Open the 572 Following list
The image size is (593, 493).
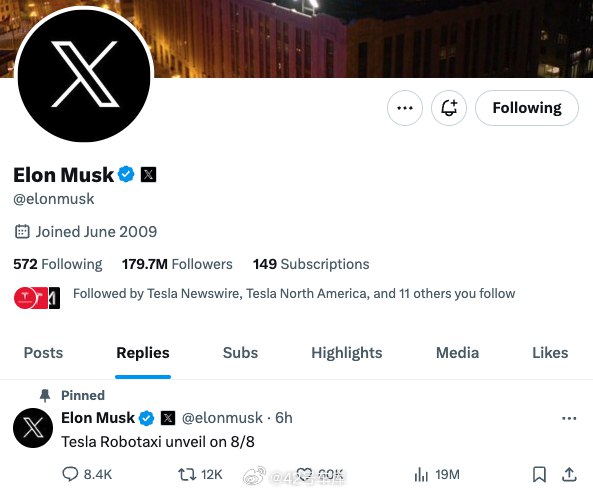click(58, 264)
